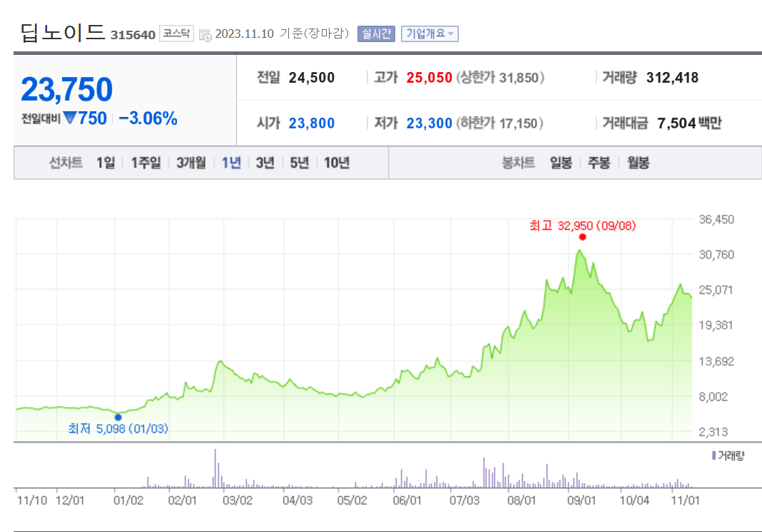
Task: Select the 1주일 line chart tab
Action: (146, 163)
